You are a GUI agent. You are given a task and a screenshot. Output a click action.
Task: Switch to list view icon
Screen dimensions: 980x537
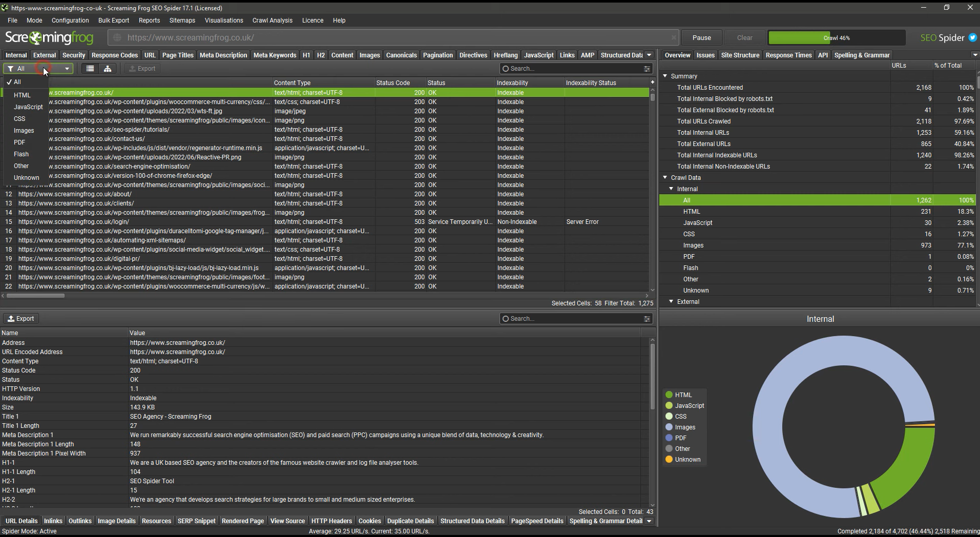pos(90,69)
